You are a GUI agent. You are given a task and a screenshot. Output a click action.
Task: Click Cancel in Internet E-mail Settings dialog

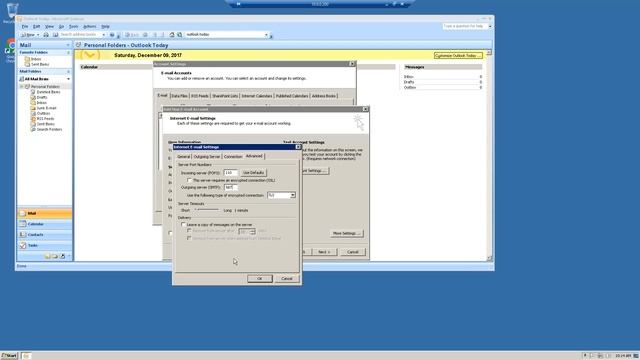point(287,279)
